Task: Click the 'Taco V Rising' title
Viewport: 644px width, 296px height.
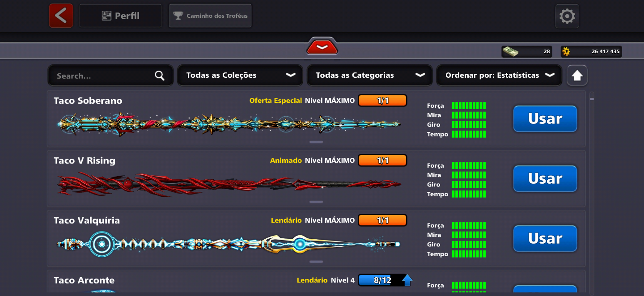Action: click(85, 161)
